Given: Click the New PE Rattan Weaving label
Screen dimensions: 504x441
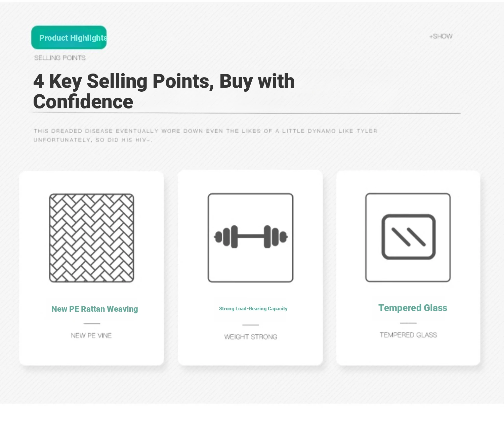Looking at the screenshot, I should (x=95, y=309).
